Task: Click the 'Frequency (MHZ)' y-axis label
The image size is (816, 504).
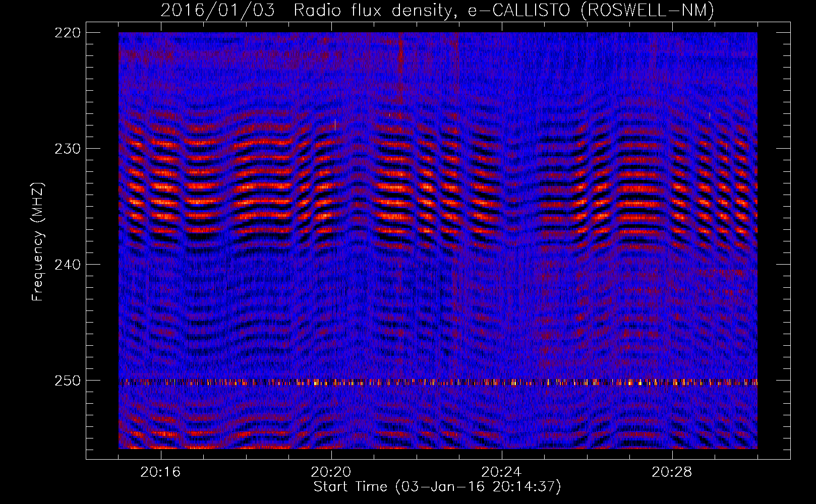Action: [x=38, y=242]
